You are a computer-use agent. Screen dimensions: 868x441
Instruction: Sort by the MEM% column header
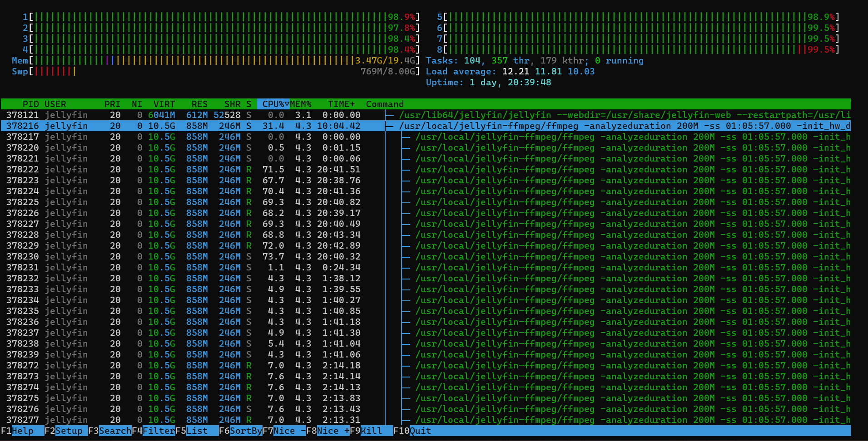(301, 104)
